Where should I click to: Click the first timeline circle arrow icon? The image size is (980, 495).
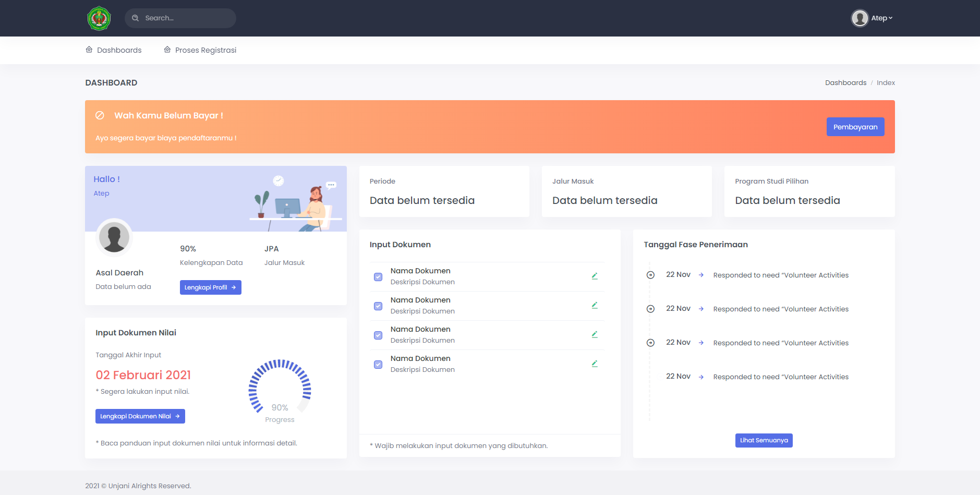tap(650, 275)
